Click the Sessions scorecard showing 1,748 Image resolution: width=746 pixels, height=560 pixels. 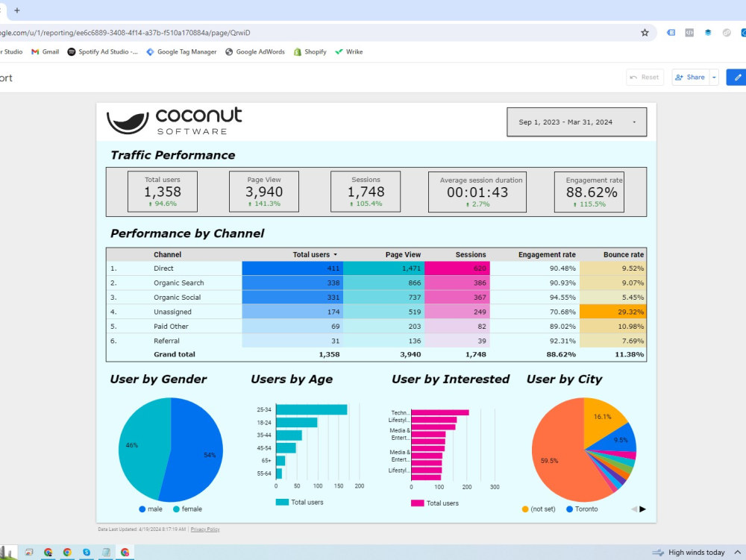366,192
